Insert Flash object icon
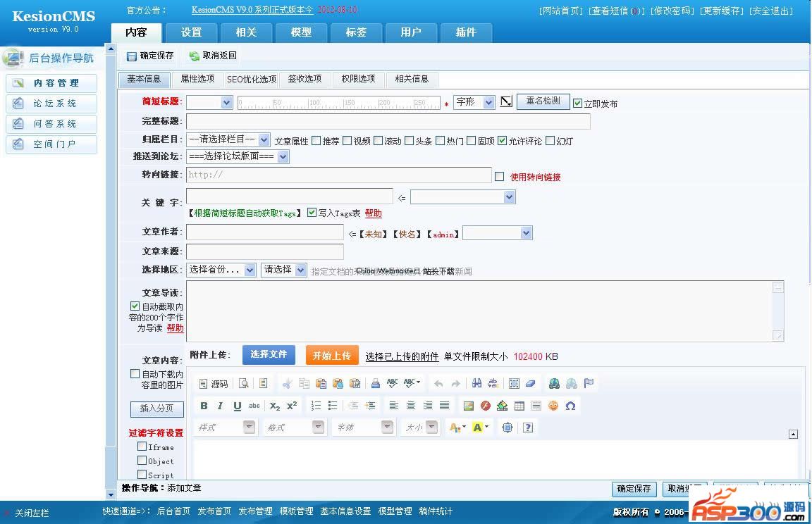The image size is (812, 524). tap(485, 406)
